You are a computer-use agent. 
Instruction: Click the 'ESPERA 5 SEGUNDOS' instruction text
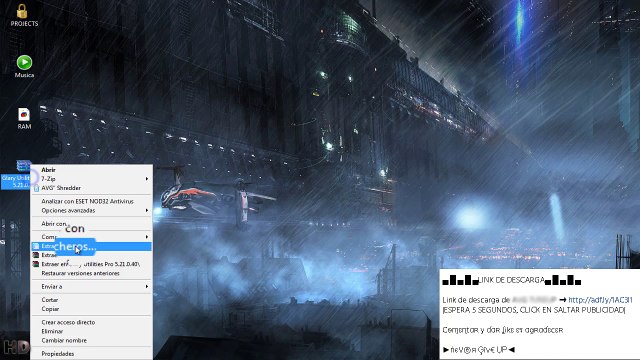click(534, 310)
